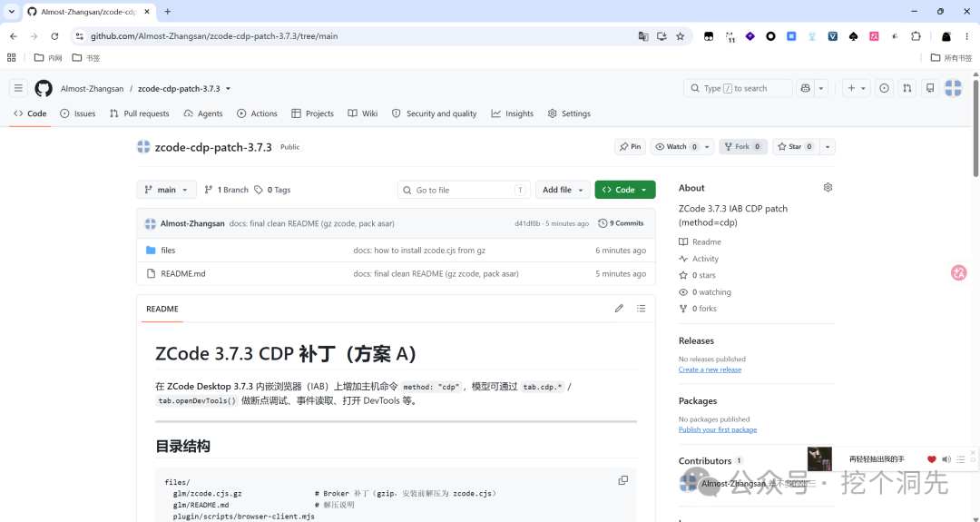Open the Create new plus dropdown
Viewport: 980px width, 522px height.
point(857,88)
